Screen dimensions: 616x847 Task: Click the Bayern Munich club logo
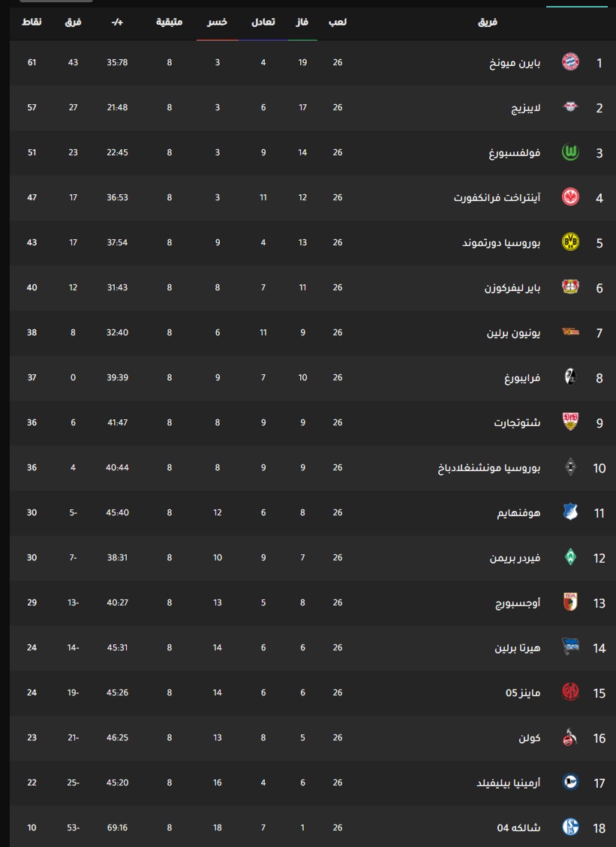pos(570,62)
